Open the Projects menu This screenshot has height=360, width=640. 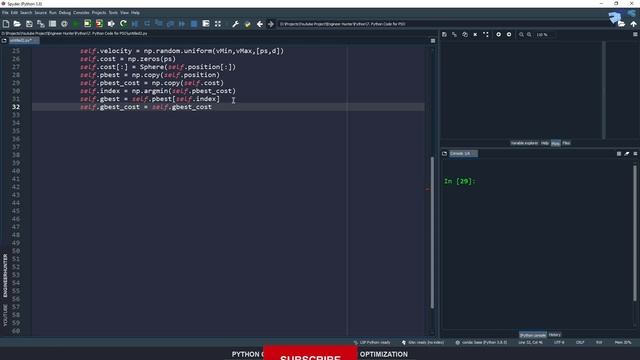99,13
